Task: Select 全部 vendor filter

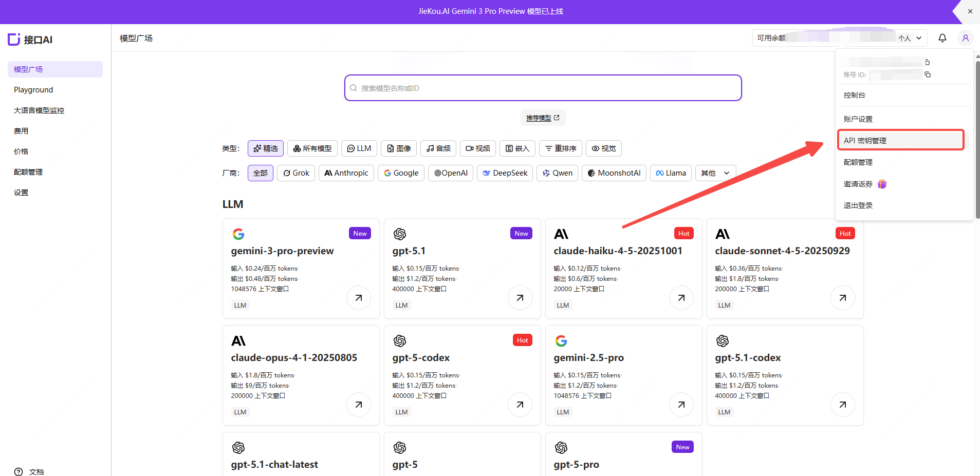Action: pyautogui.click(x=261, y=173)
